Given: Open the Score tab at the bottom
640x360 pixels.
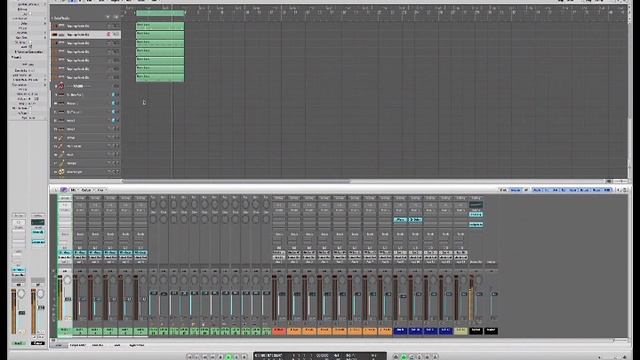Looking at the screenshot, I should click(117, 345).
